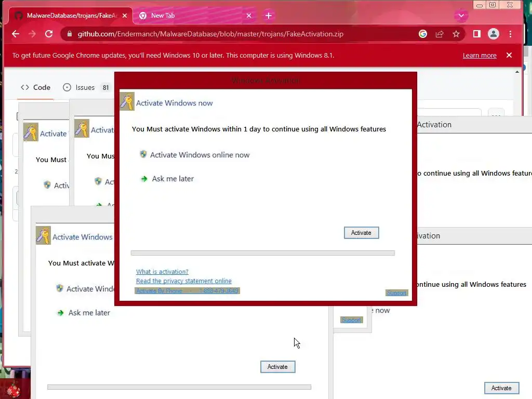Click the key icon in front dialog
Image resolution: width=532 pixels, height=399 pixels.
point(127,101)
